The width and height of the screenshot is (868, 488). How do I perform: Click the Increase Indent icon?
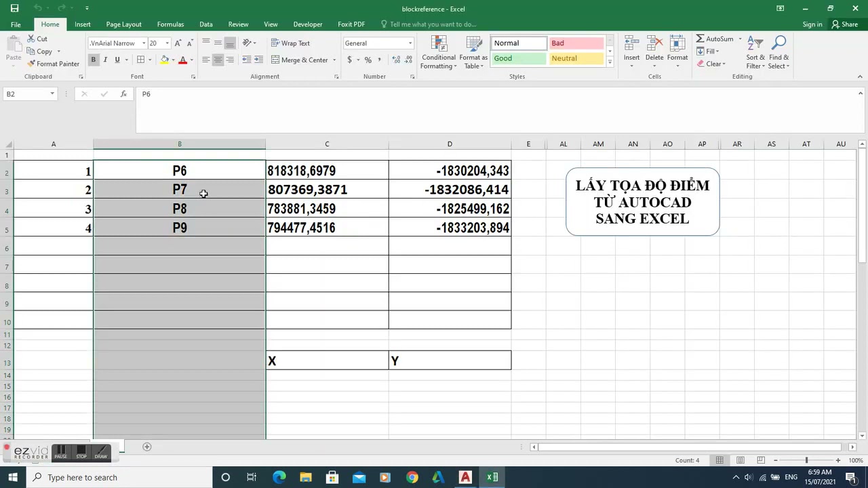pos(259,60)
